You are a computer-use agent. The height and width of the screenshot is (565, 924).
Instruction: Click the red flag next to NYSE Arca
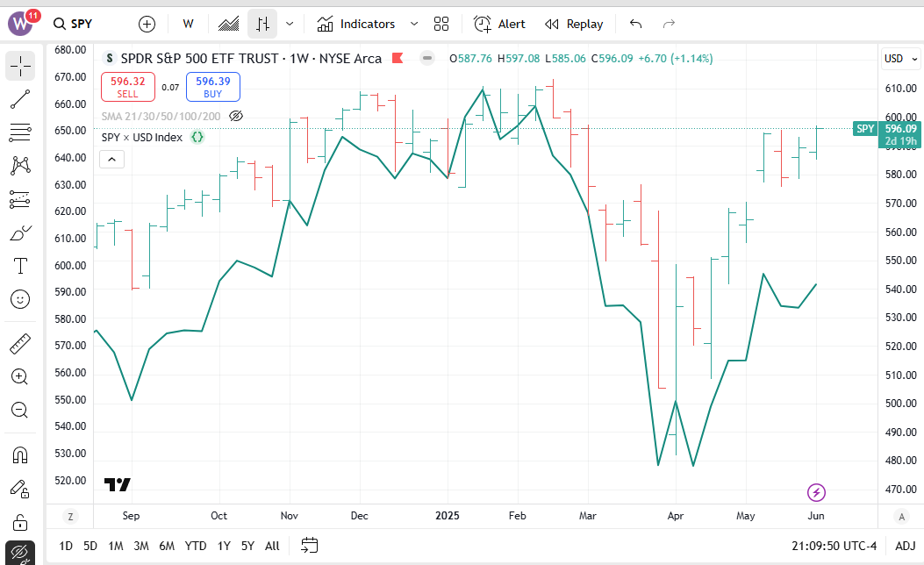click(398, 58)
